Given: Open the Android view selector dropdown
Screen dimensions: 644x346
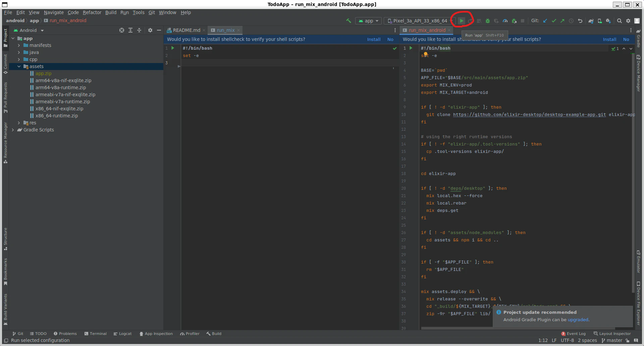Looking at the screenshot, I should [29, 30].
